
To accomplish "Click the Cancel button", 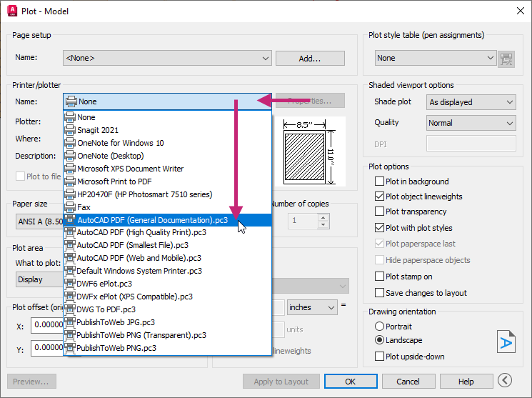I will click(x=408, y=382).
